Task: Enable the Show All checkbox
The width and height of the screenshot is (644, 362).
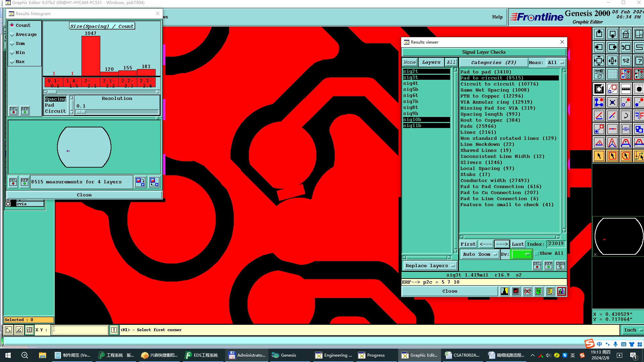Action: tap(537, 253)
